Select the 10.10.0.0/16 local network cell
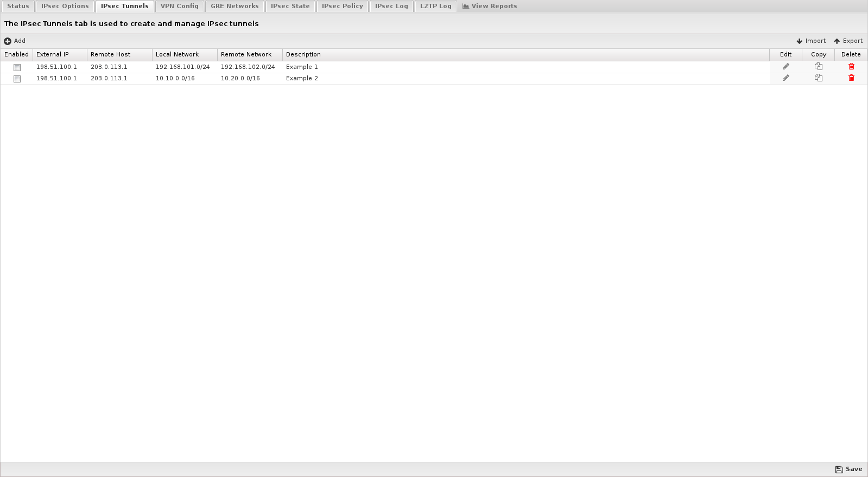Viewport: 868px width, 477px height. pos(185,79)
